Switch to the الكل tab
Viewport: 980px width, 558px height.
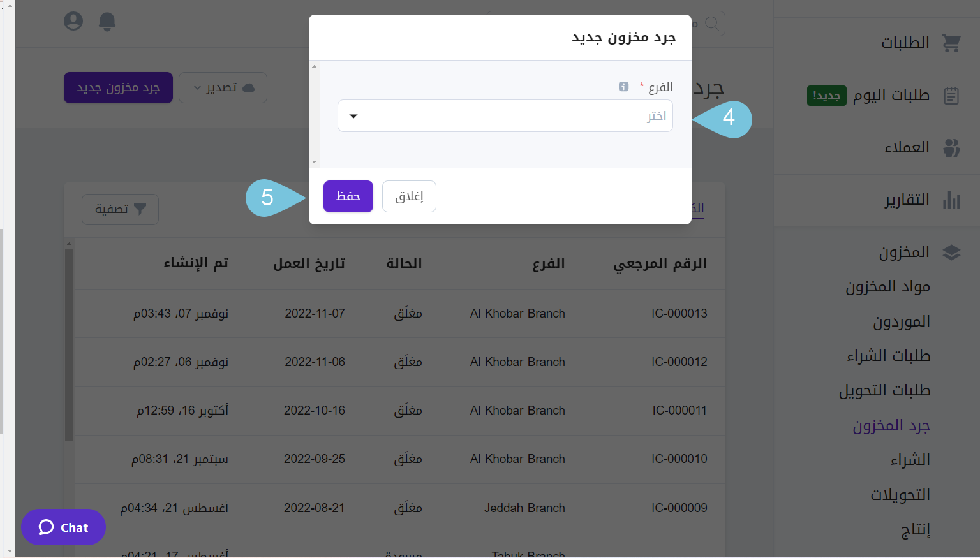coord(697,208)
